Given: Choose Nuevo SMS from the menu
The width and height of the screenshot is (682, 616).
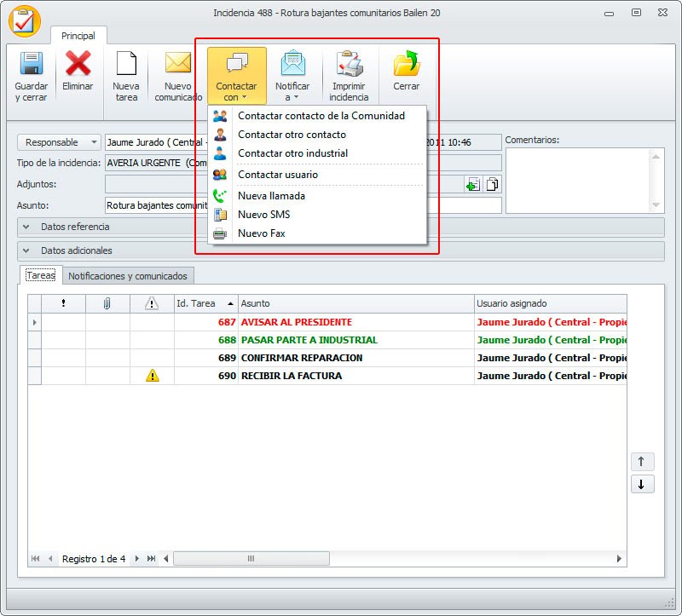Looking at the screenshot, I should [x=263, y=215].
